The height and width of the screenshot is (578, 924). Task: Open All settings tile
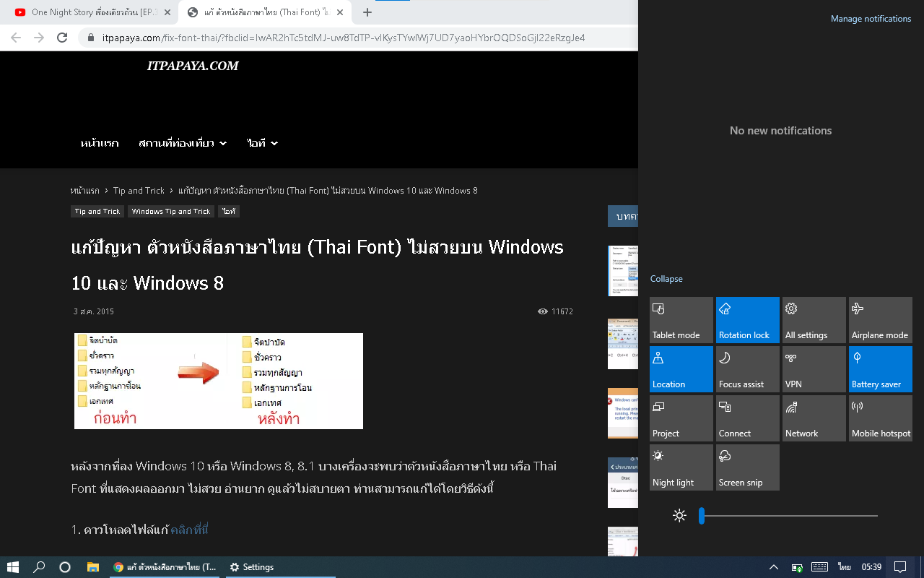coord(814,320)
